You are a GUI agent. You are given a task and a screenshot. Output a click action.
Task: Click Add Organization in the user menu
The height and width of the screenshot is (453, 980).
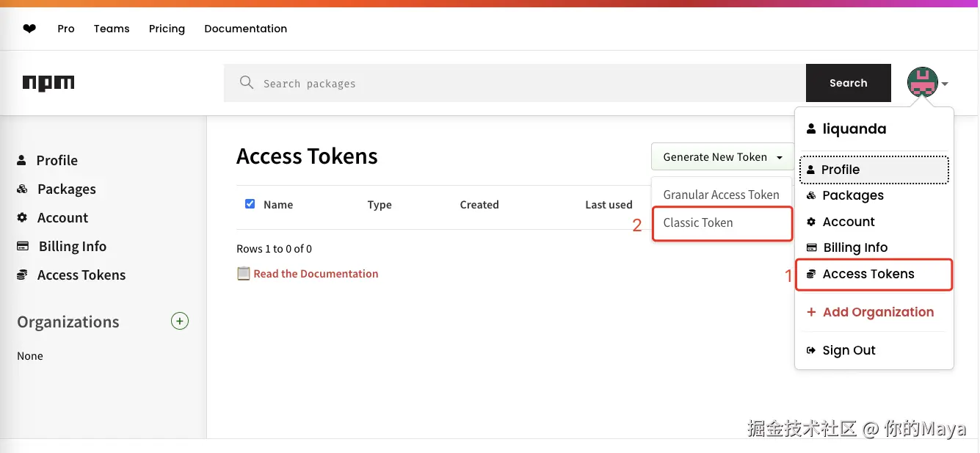tap(878, 312)
